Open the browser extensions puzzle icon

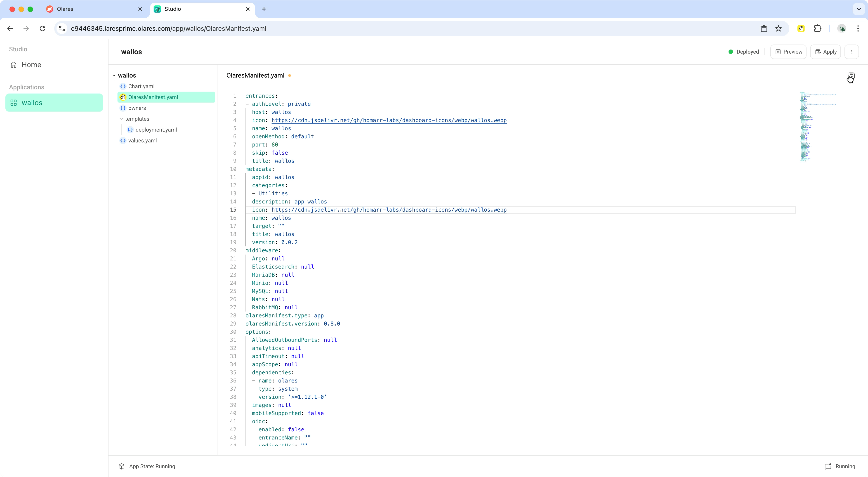[817, 29]
